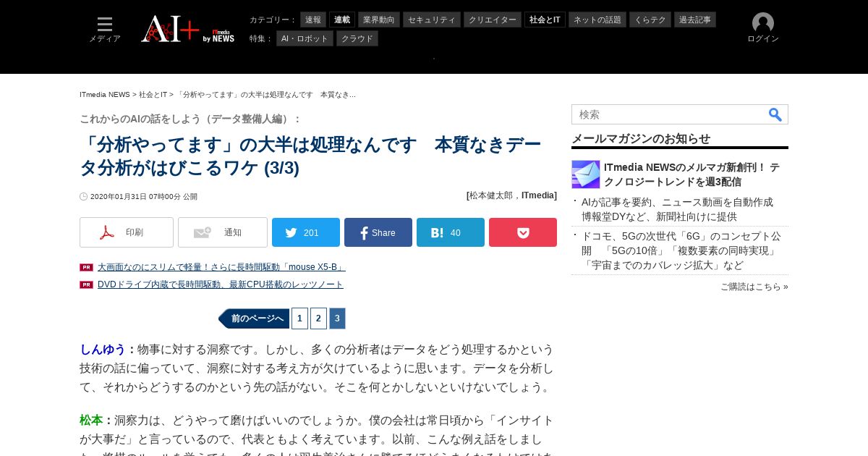Select the セキュリティ category

tap(432, 20)
